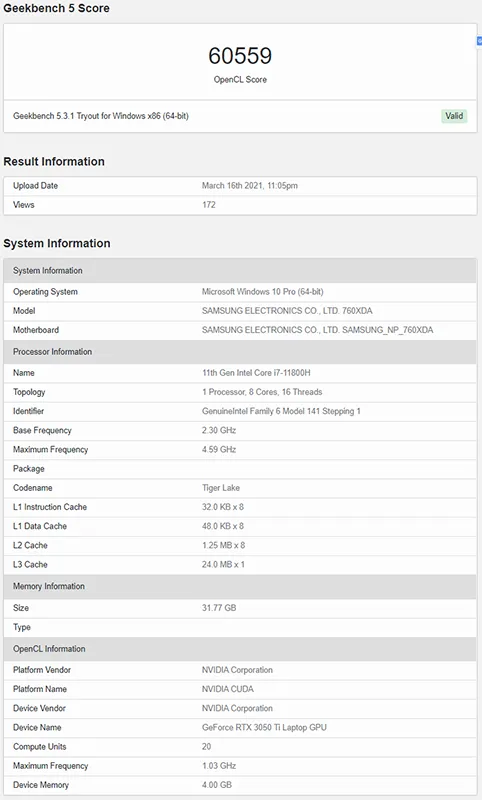Click the Views count 172

pos(209,205)
